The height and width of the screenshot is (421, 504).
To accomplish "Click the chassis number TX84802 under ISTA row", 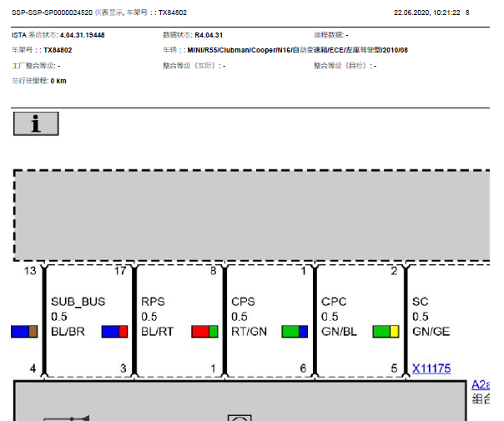I will point(58,50).
